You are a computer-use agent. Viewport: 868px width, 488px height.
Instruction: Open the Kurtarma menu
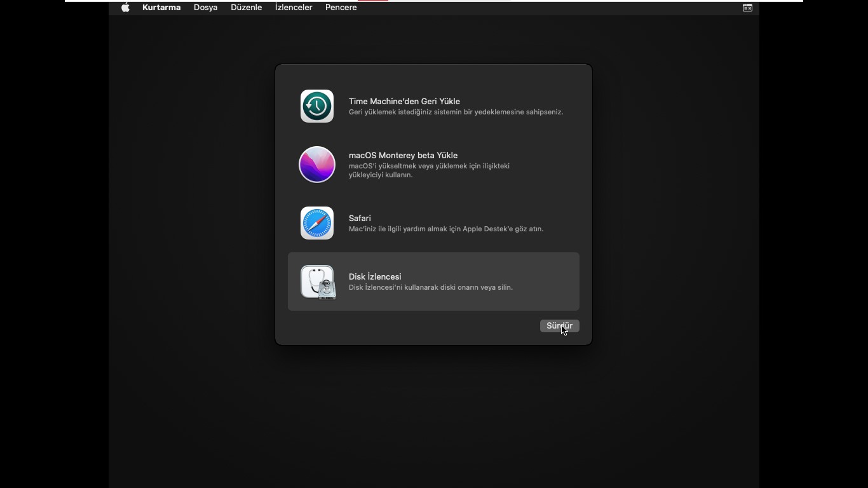[161, 8]
